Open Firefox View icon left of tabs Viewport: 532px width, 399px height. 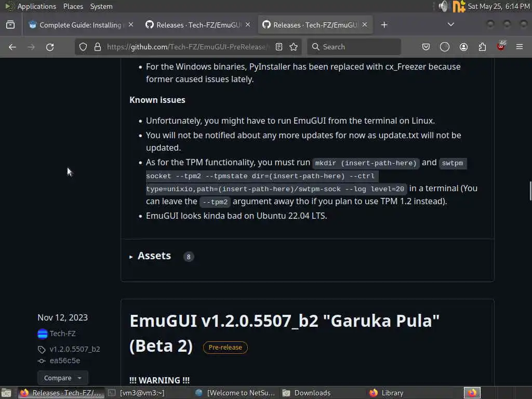click(10, 25)
